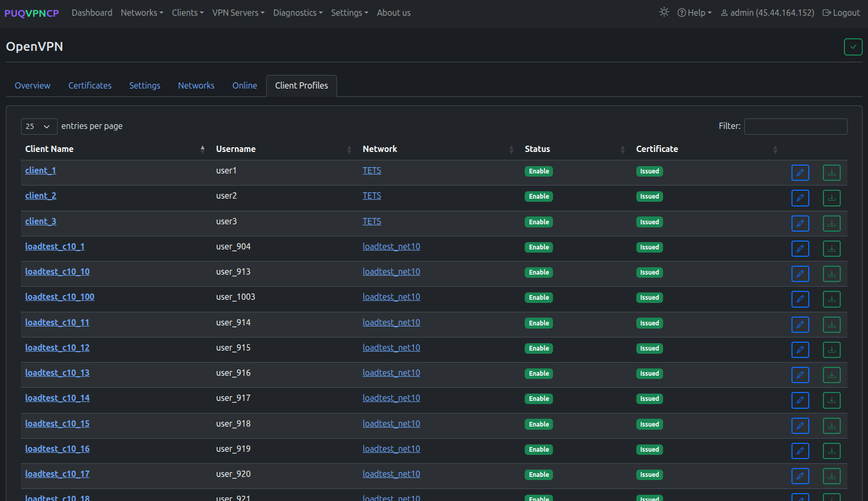Screen dimensions: 868x501
Task: Edit the loadtest_c10_100 profile
Action: [x=800, y=299]
